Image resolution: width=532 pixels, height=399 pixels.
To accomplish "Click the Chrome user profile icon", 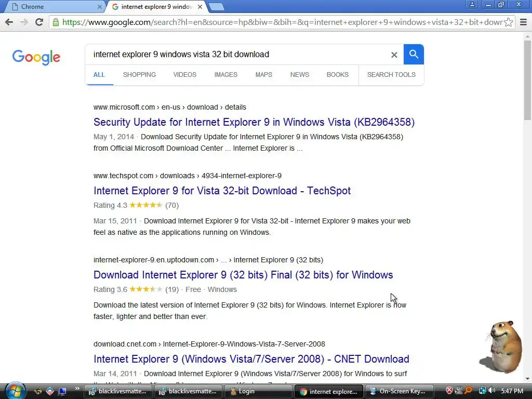I will (x=472, y=5).
